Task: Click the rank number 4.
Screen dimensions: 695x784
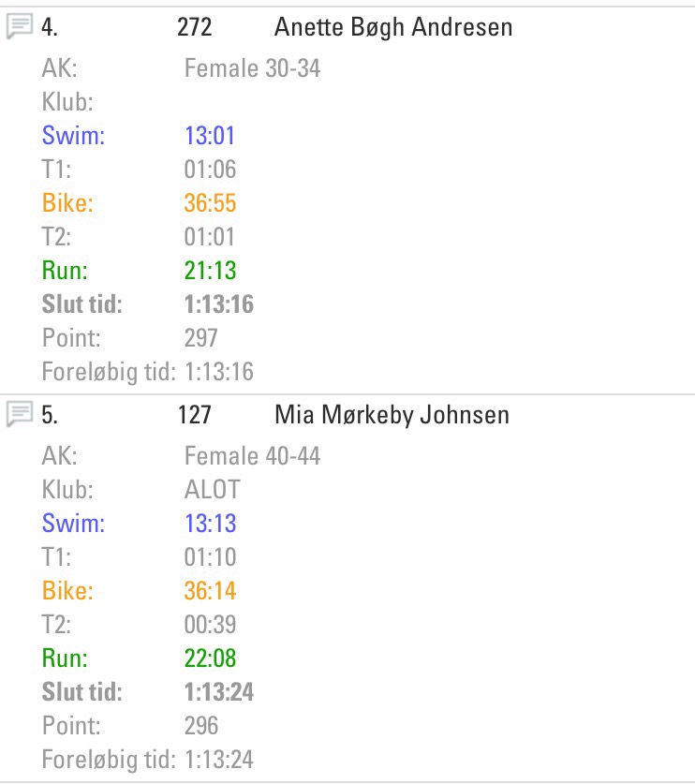Action: pyautogui.click(x=50, y=27)
